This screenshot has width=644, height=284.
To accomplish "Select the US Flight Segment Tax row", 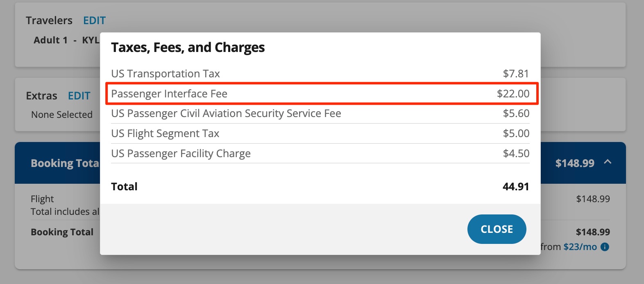I will click(166, 133).
